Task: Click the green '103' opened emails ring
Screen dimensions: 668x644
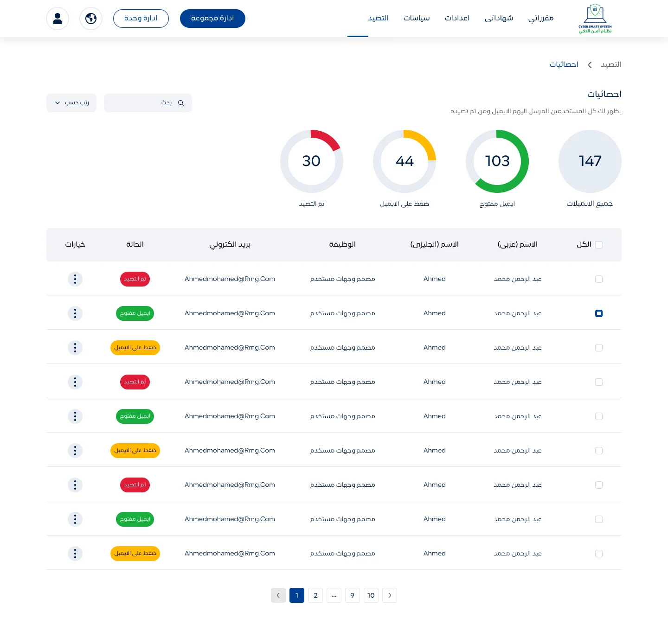Action: pyautogui.click(x=497, y=161)
